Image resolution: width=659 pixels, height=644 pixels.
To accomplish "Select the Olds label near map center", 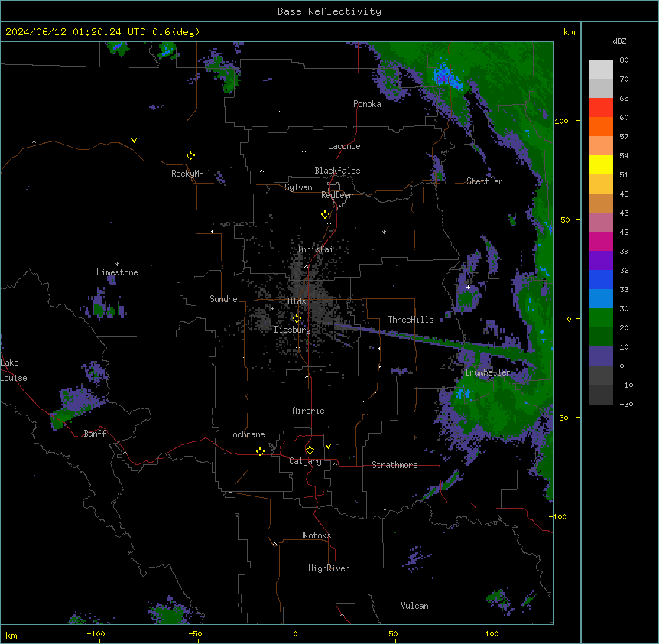I will (x=297, y=301).
